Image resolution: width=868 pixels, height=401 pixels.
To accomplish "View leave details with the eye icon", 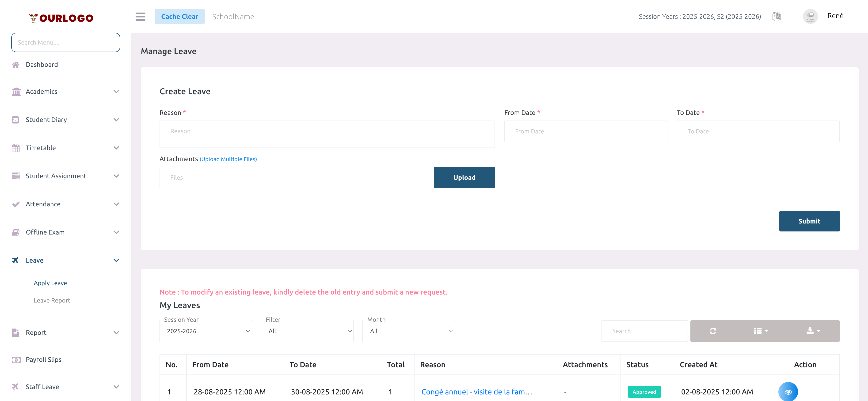I will [x=788, y=392].
